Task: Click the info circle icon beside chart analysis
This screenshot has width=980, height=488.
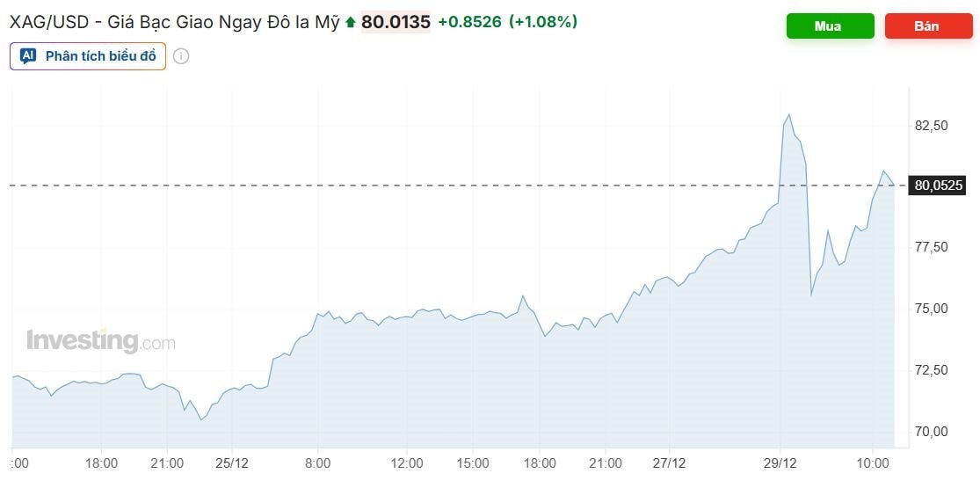Action: [x=181, y=56]
